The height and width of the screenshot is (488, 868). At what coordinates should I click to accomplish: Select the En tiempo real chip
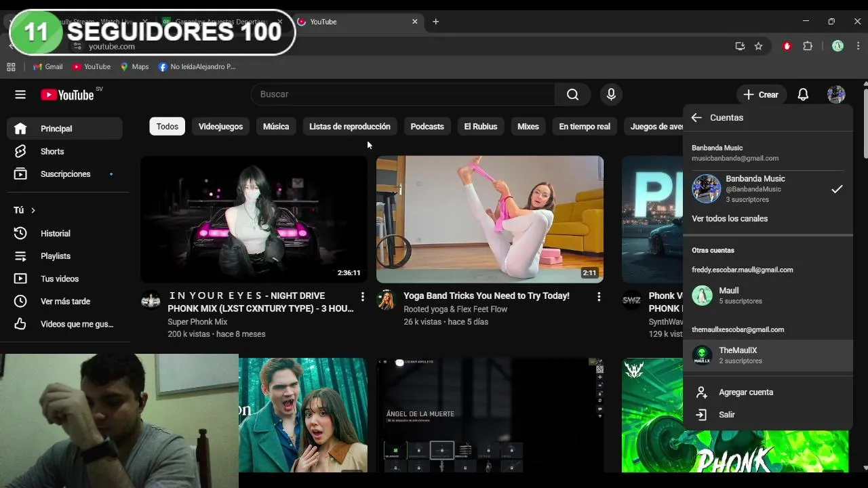coord(585,127)
